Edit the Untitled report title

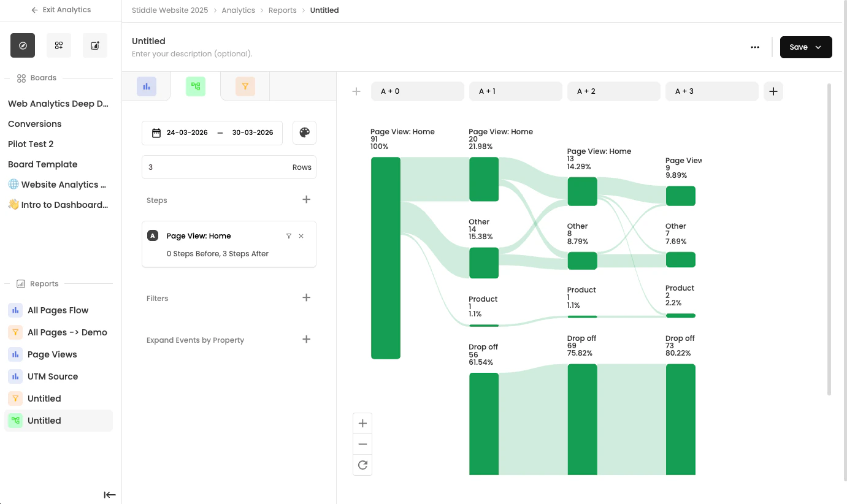[148, 41]
